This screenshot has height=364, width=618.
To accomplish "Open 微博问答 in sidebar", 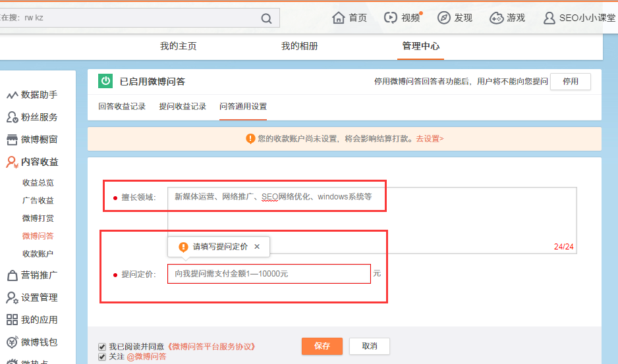I will tap(38, 236).
